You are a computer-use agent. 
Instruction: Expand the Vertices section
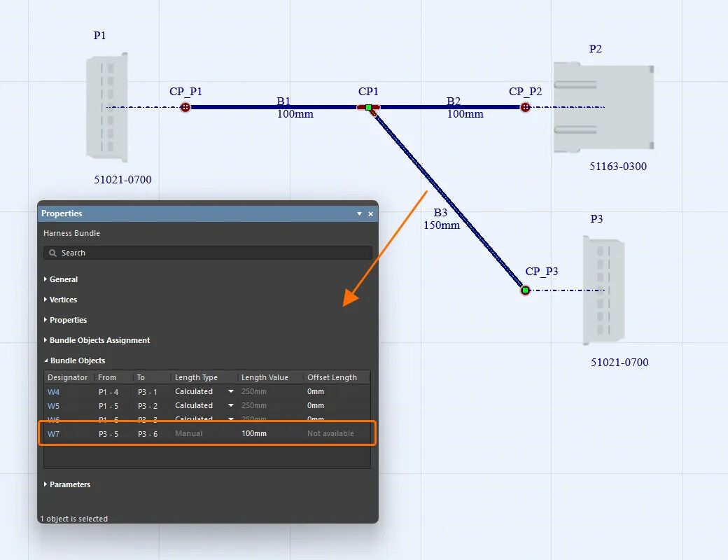coord(63,299)
